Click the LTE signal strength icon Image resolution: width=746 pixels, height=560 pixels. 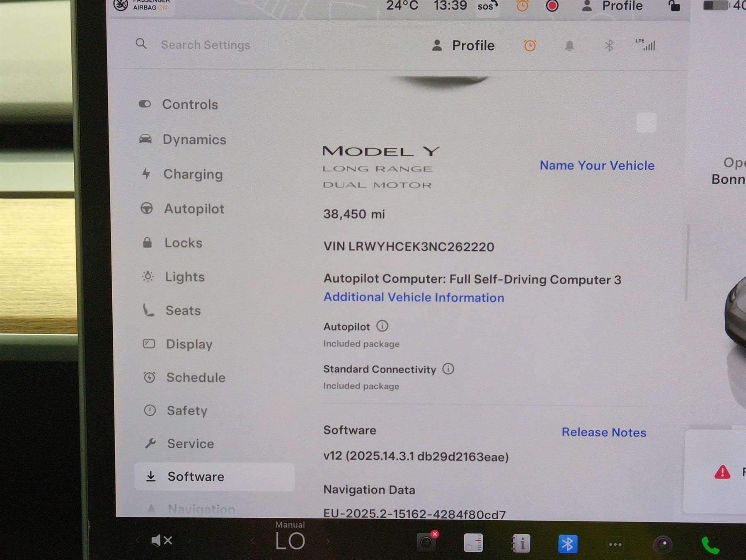pyautogui.click(x=646, y=45)
